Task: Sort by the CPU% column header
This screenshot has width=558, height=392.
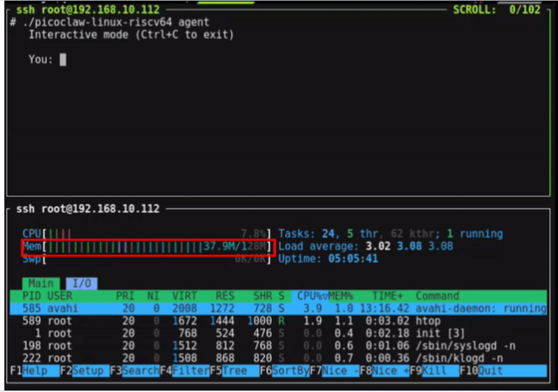Action: click(310, 296)
